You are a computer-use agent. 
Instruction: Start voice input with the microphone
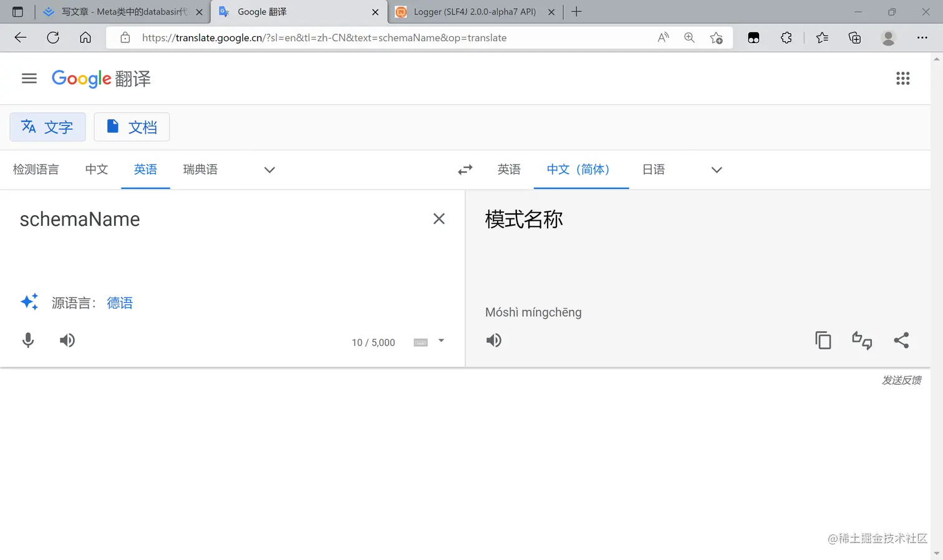pos(28,340)
